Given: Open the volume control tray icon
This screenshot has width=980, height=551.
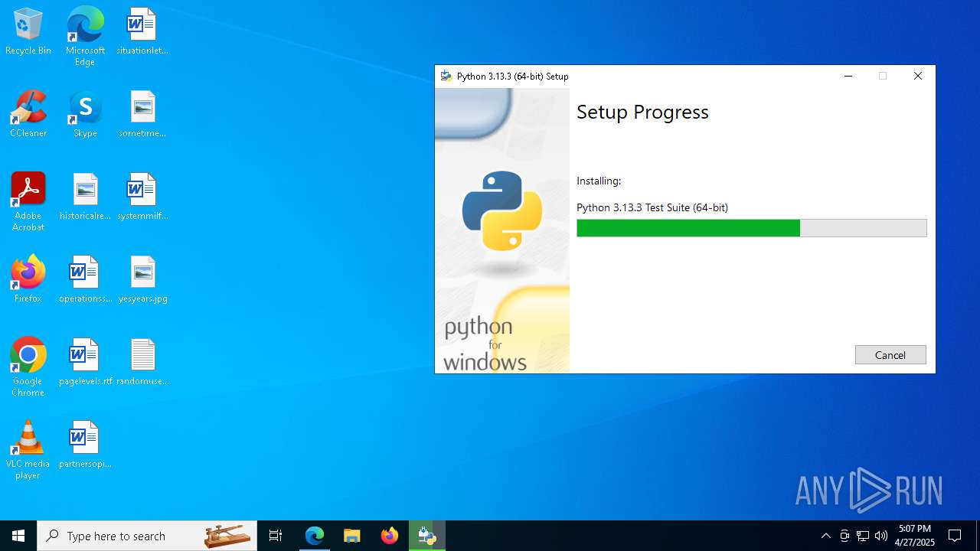Looking at the screenshot, I should pos(881,536).
